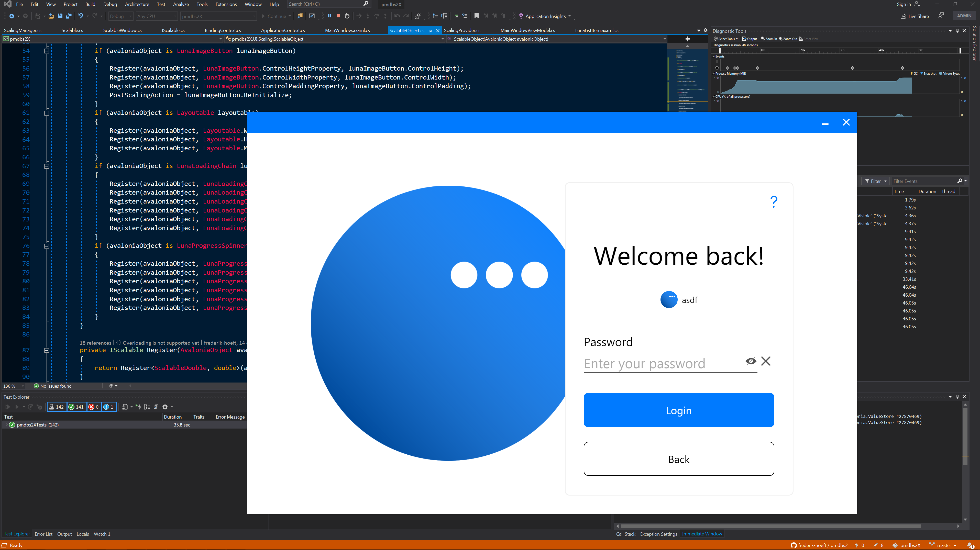This screenshot has width=980, height=550.
Task: Click the Break All pause icon
Action: pyautogui.click(x=329, y=16)
